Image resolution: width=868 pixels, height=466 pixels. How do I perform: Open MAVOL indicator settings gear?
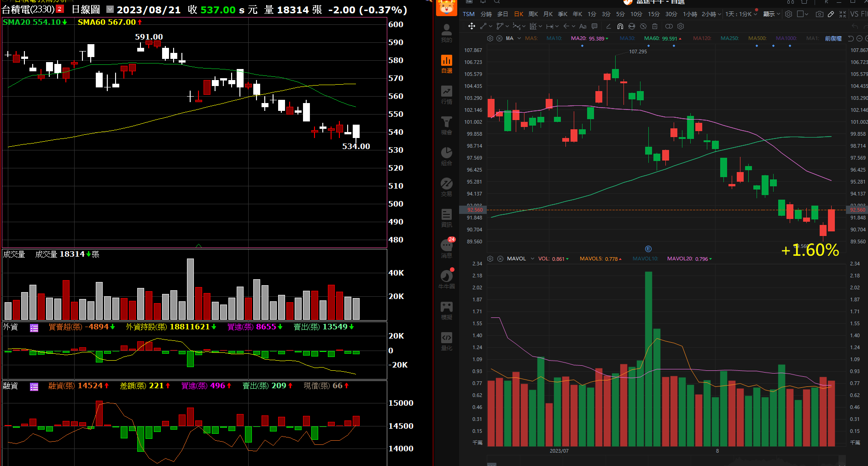(x=490, y=259)
